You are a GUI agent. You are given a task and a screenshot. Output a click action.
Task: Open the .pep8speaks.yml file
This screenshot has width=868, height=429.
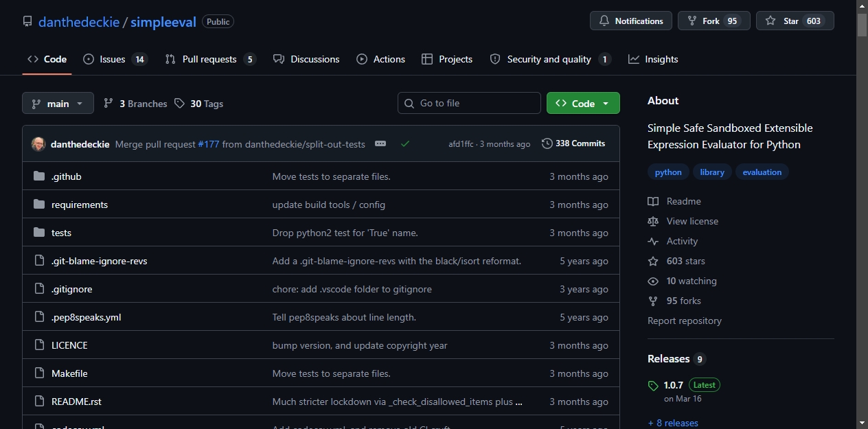pos(87,317)
